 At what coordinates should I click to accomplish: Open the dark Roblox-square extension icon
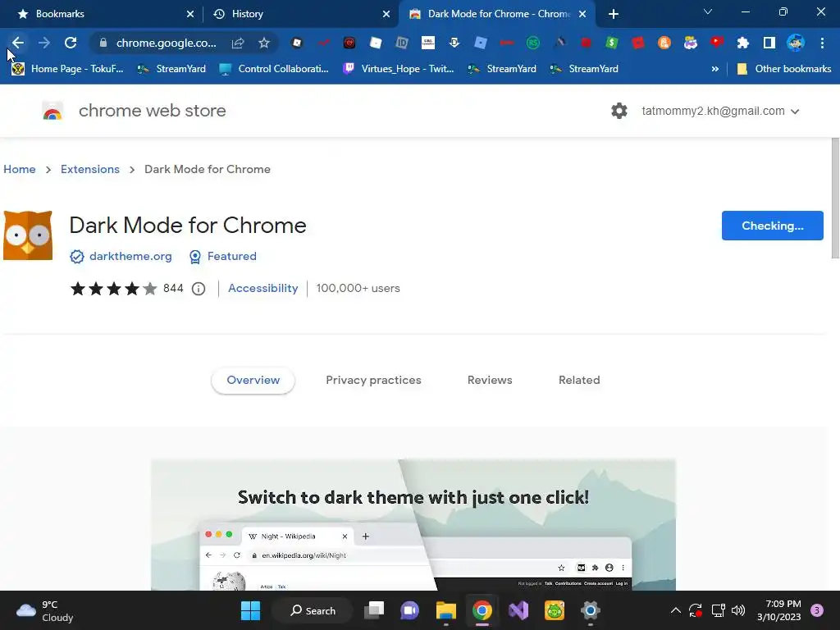297,43
